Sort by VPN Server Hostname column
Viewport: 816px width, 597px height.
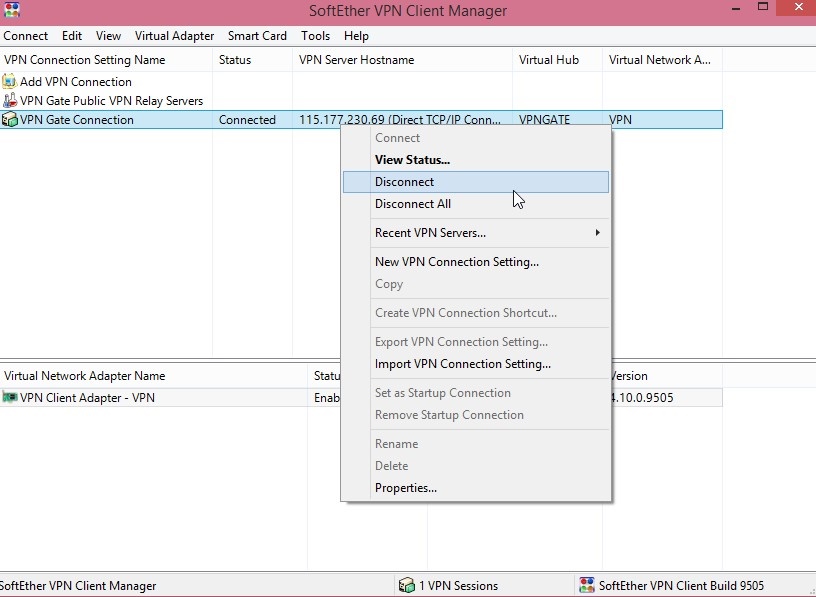tap(402, 60)
